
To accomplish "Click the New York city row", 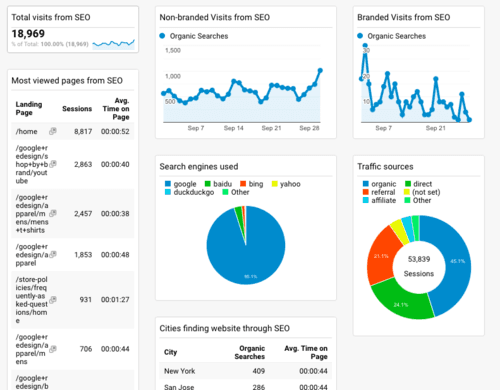I will pyautogui.click(x=246, y=371).
